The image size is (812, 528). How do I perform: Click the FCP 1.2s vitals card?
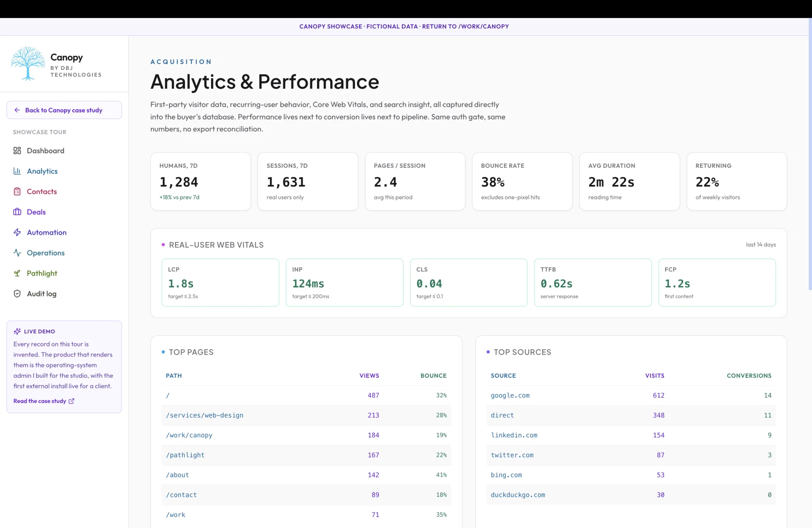pyautogui.click(x=717, y=283)
